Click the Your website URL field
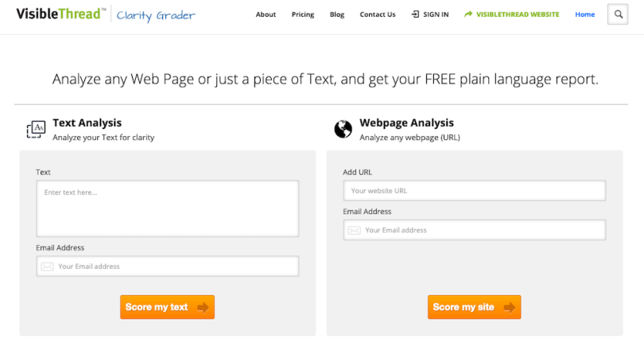Screen dimensions: 644x357 pyautogui.click(x=475, y=191)
